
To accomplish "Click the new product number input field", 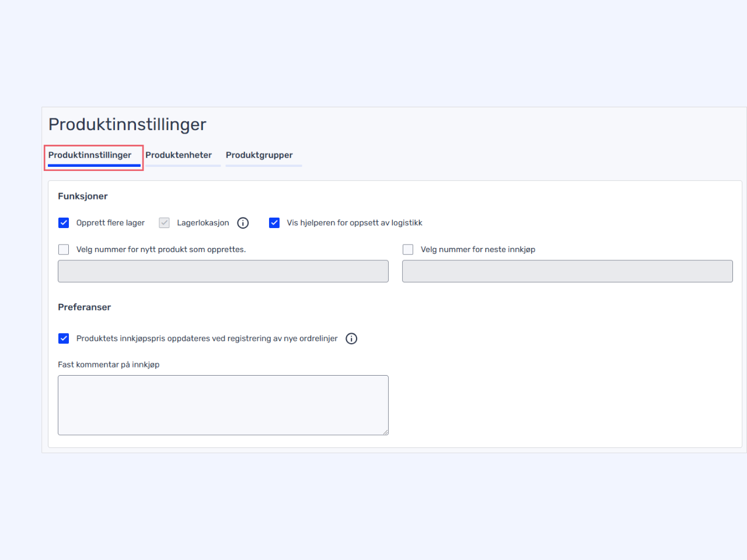I will pos(223,271).
